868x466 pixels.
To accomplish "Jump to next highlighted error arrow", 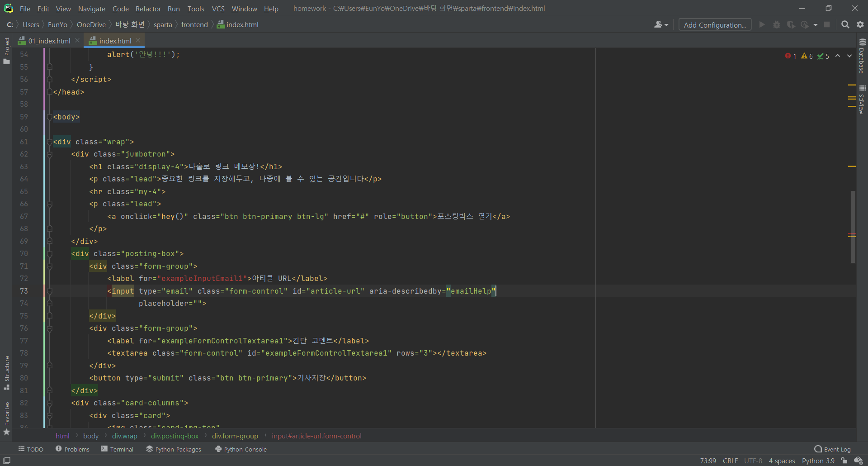I will (849, 56).
